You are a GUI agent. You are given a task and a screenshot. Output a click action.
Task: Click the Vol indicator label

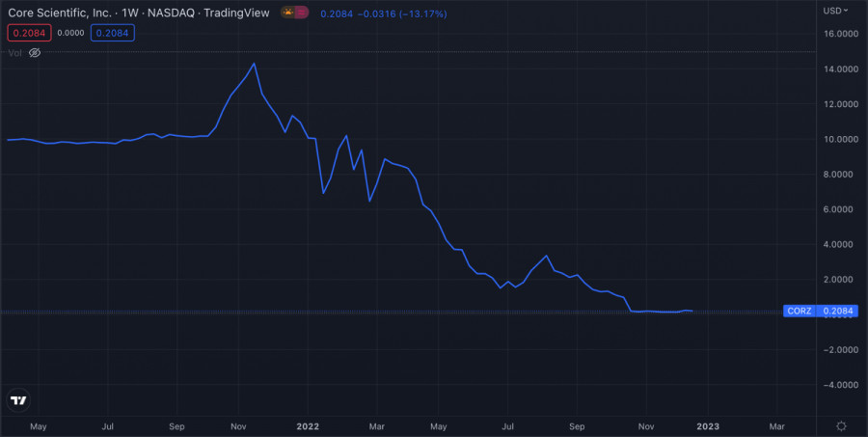click(14, 53)
